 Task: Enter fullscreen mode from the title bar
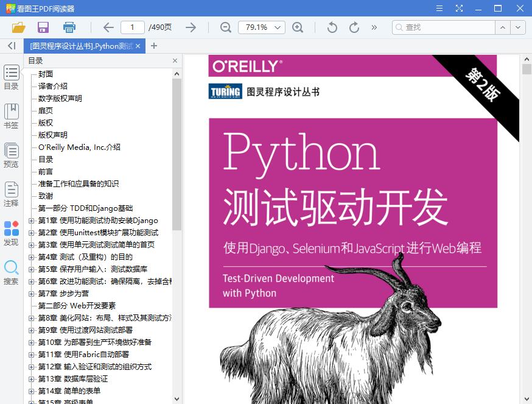(459, 8)
